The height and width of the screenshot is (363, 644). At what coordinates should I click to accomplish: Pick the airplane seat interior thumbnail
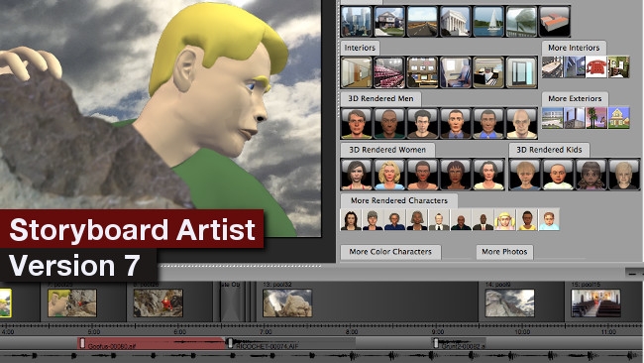(455, 72)
